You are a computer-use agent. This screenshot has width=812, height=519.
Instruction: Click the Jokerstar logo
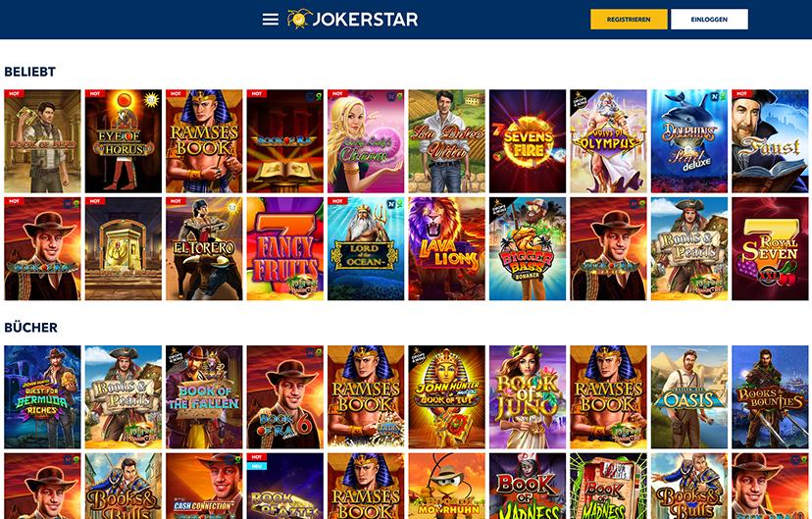(x=353, y=20)
